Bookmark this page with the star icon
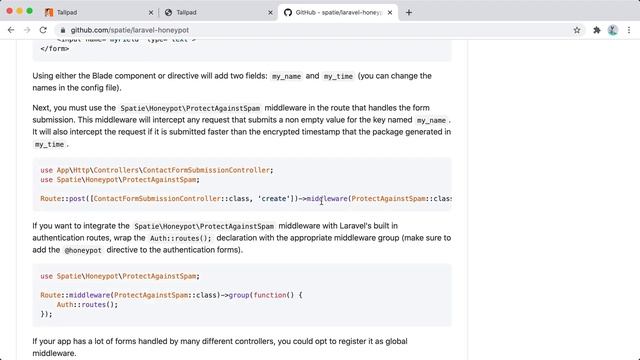 coord(577,30)
